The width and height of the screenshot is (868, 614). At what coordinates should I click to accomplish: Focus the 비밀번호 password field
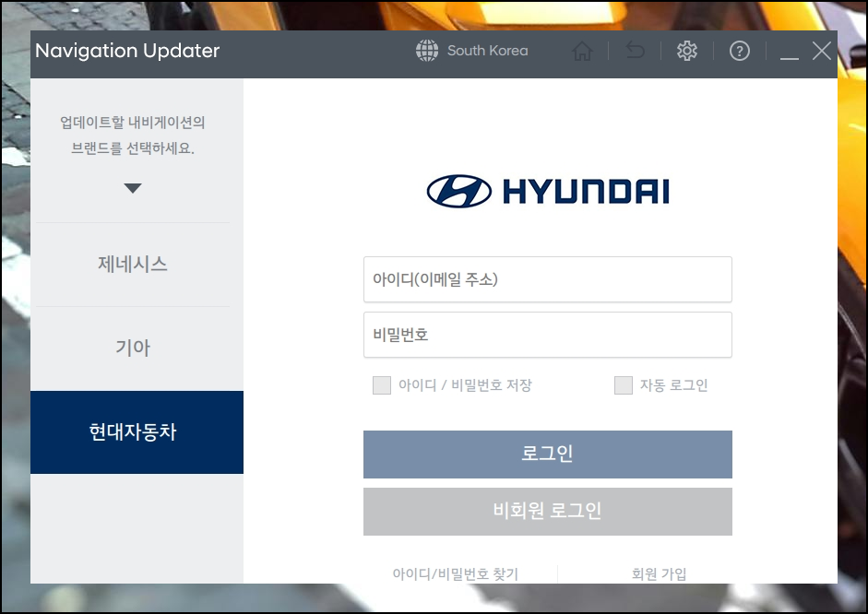[x=548, y=335]
